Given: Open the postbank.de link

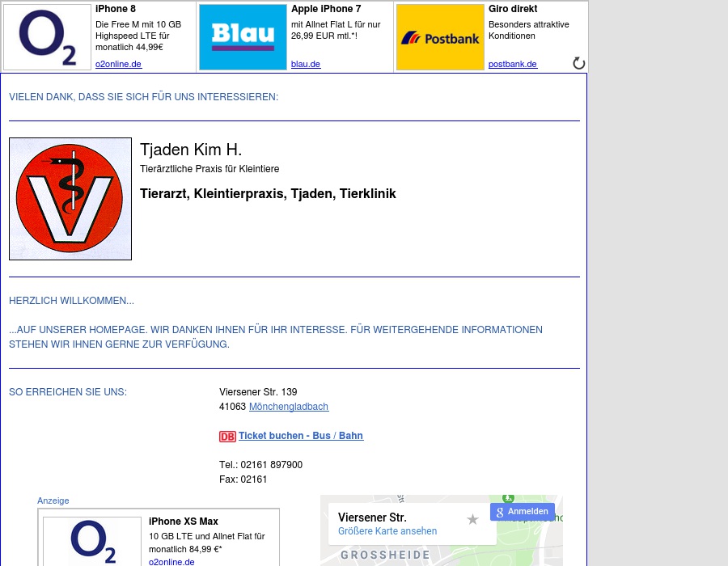Looking at the screenshot, I should tap(513, 65).
